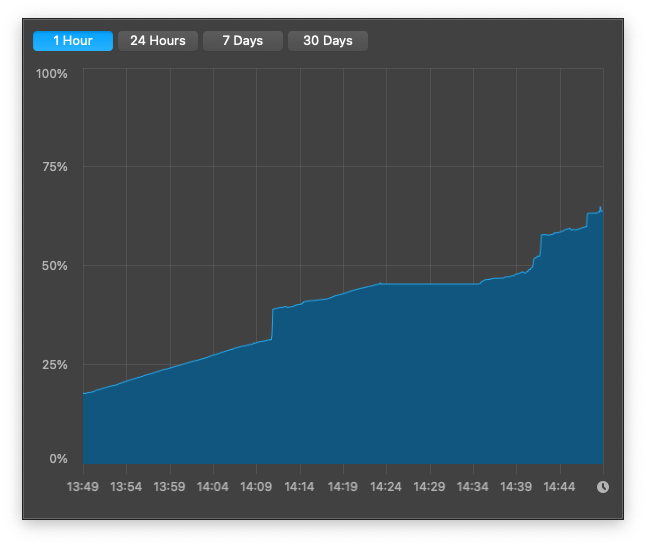The height and width of the screenshot is (546, 646).
Task: Click the 25% vertical axis label
Action: (x=54, y=365)
